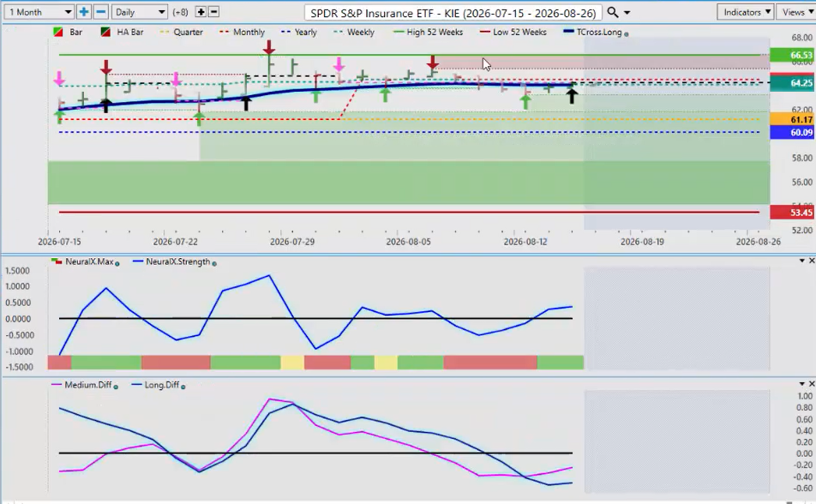
Task: Select the NeuralX.Strength legend label
Action: coord(178,262)
